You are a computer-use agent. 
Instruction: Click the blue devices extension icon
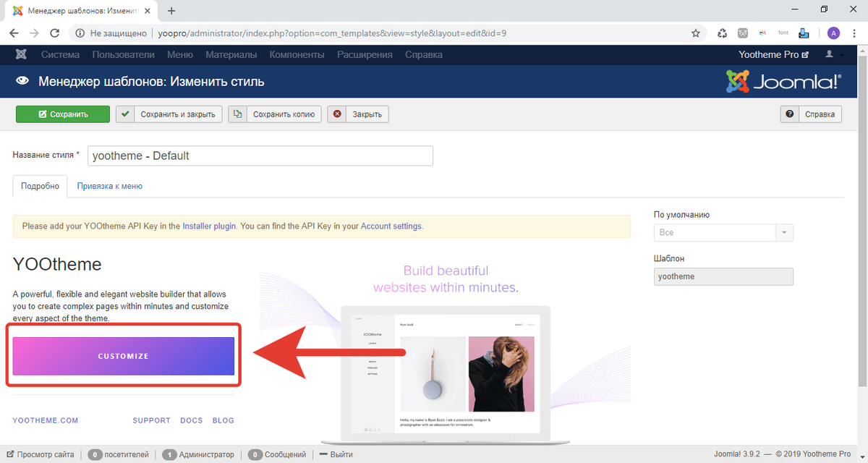coord(804,33)
